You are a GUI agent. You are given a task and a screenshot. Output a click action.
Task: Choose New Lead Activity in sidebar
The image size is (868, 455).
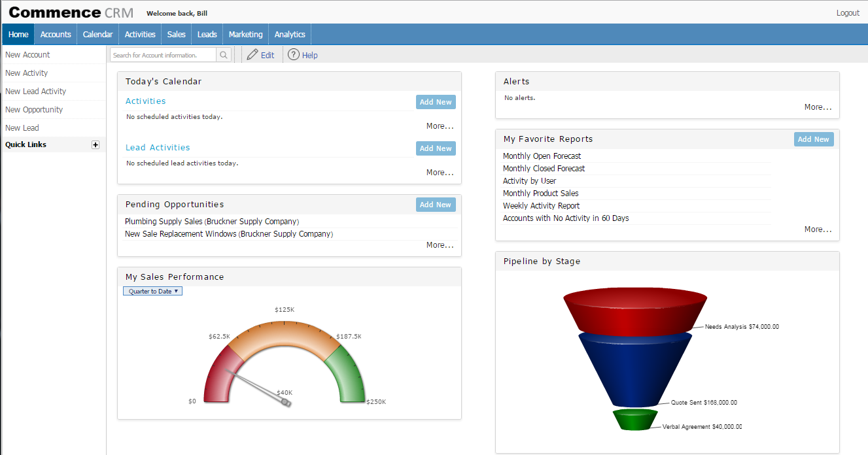click(x=36, y=92)
